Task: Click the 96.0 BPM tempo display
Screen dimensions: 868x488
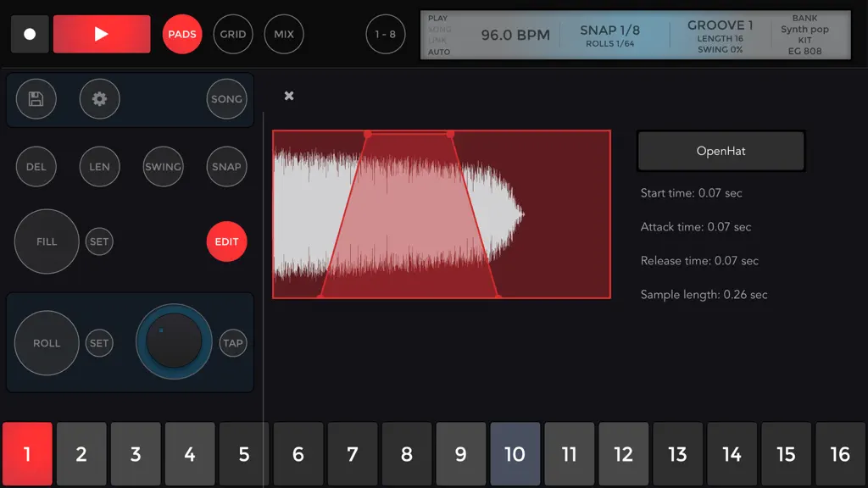Action: click(x=515, y=35)
